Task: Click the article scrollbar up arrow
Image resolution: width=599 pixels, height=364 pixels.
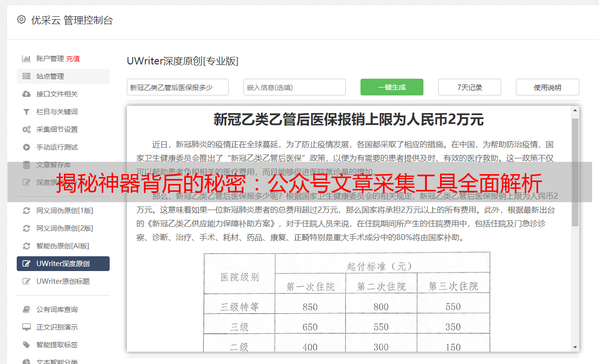Action: click(x=575, y=111)
